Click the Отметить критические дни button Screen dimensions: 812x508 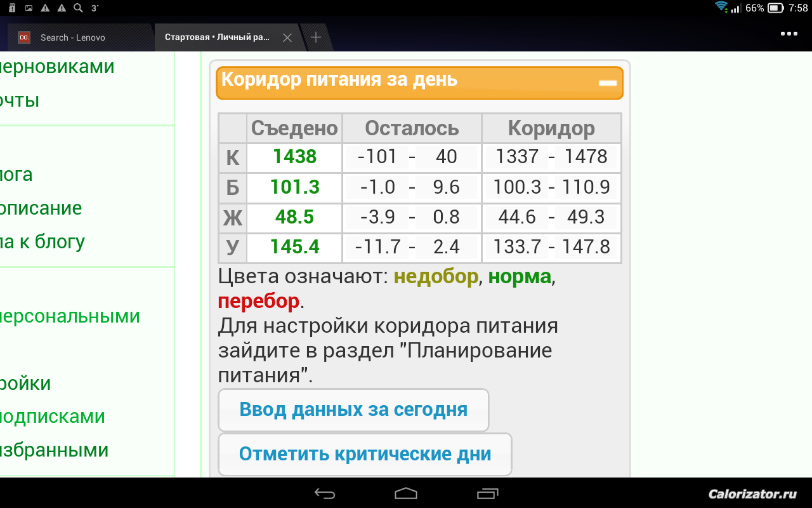pyautogui.click(x=365, y=454)
